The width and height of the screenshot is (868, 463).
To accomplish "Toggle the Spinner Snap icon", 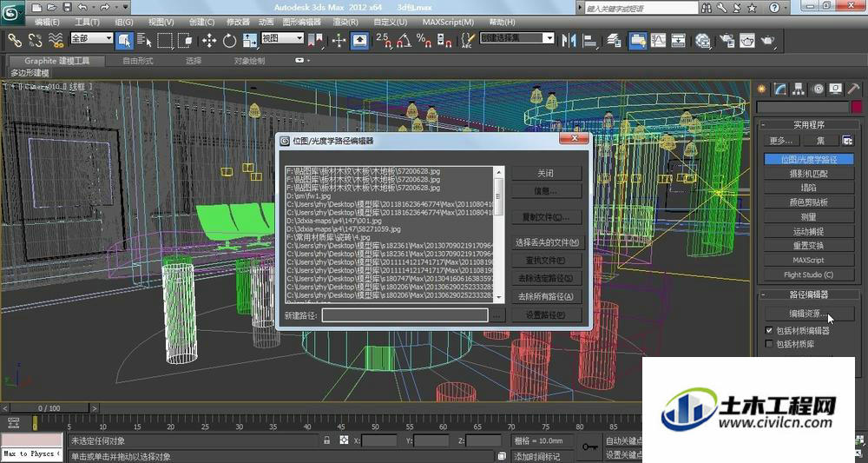I will 444,41.
